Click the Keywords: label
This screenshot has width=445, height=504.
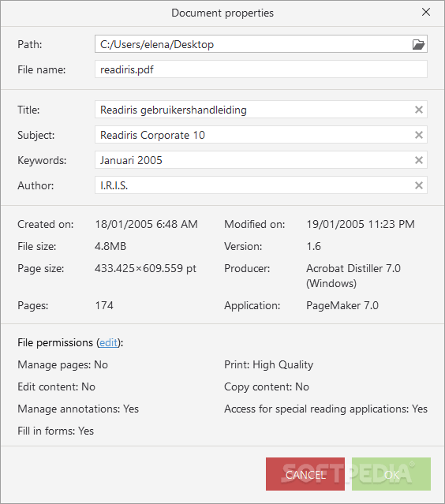tap(42, 160)
